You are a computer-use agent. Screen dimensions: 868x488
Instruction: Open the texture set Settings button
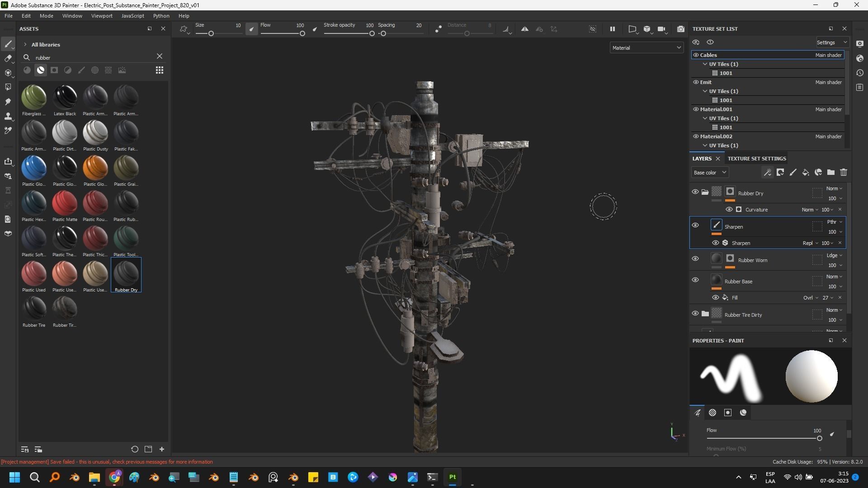point(831,42)
